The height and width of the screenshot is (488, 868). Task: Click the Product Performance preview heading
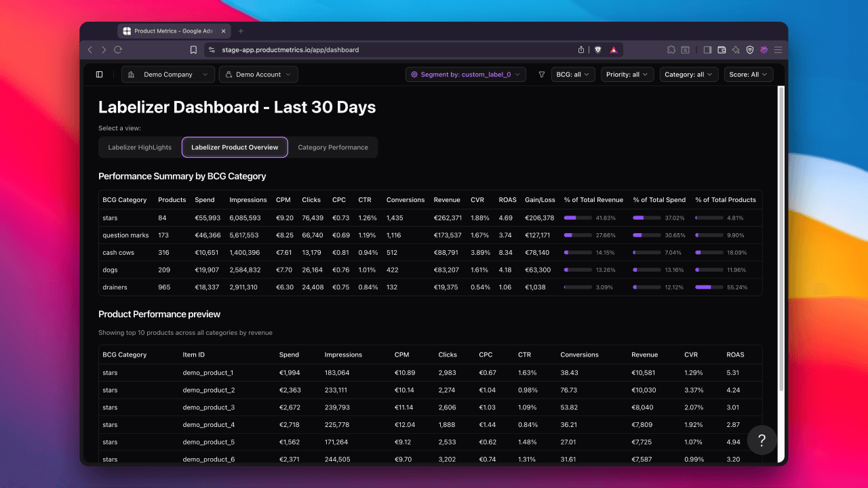159,314
